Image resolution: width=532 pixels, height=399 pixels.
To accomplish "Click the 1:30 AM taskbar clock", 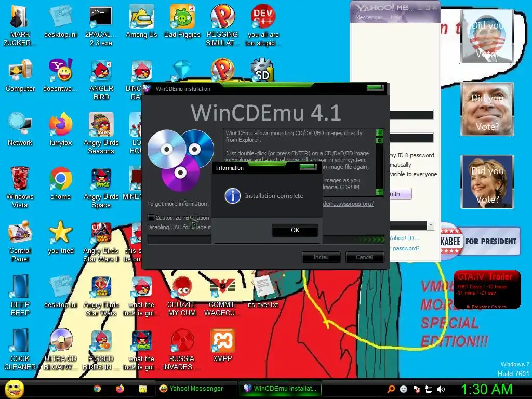I will click(x=486, y=389).
